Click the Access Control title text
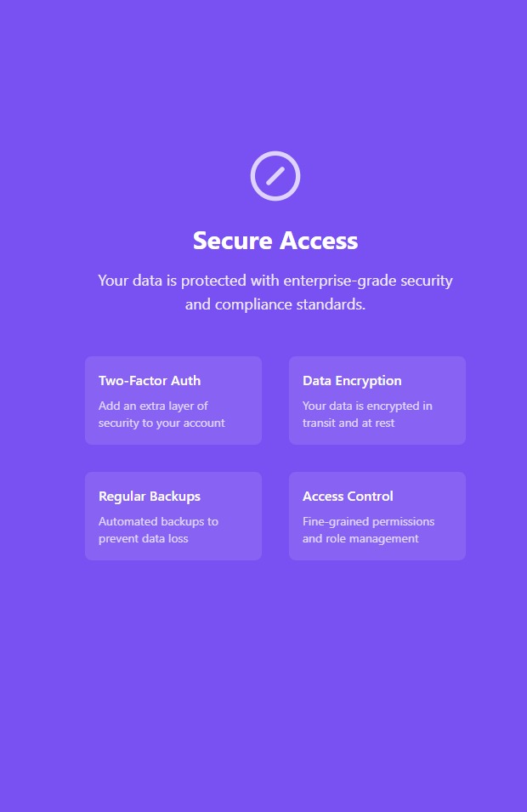This screenshot has height=812, width=527. pos(348,496)
